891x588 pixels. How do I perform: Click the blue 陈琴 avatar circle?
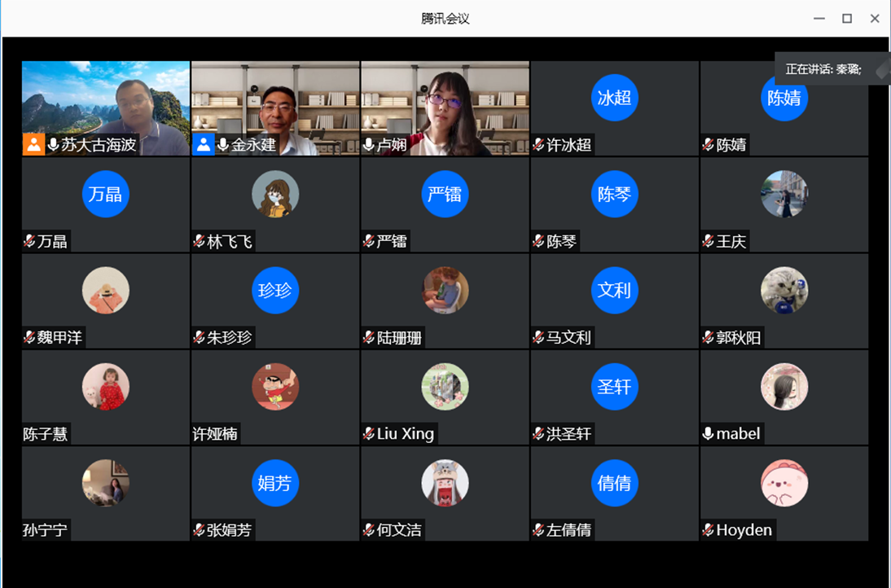point(614,195)
